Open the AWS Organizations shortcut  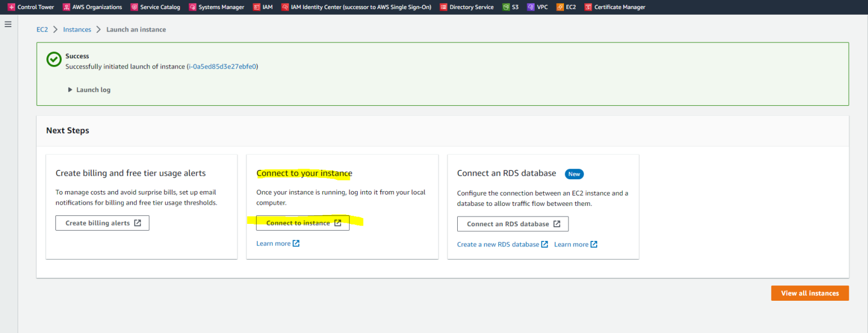coord(92,7)
